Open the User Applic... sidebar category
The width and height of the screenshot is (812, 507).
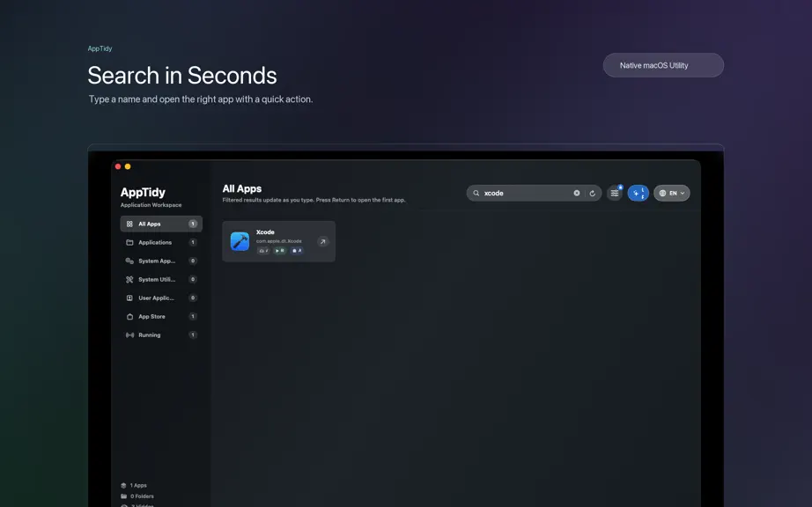[161, 298]
